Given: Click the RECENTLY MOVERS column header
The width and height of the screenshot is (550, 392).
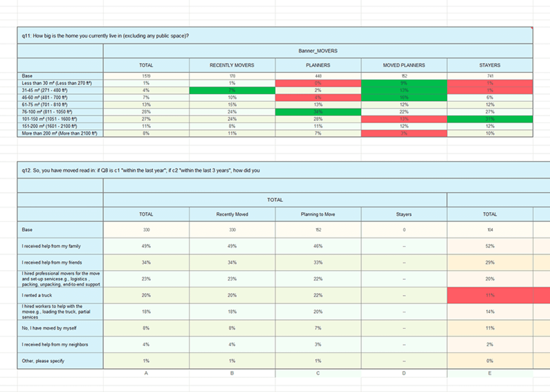Looking at the screenshot, I should click(232, 65).
